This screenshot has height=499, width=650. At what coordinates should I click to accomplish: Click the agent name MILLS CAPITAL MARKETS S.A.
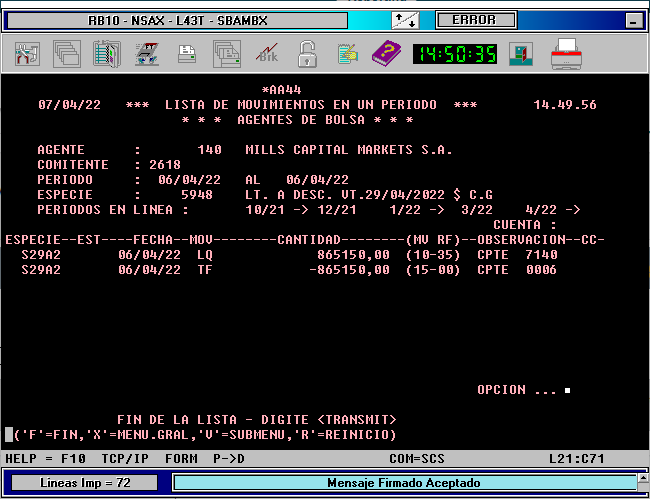349,150
